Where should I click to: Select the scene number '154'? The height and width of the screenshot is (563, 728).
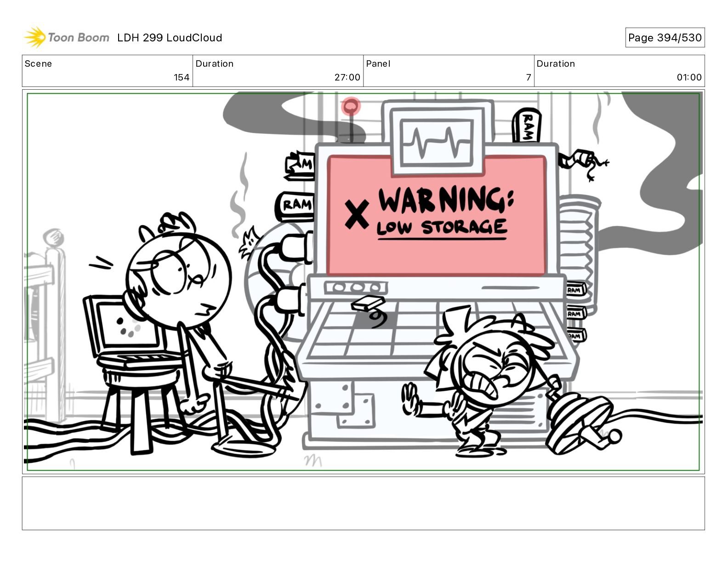pos(182,77)
